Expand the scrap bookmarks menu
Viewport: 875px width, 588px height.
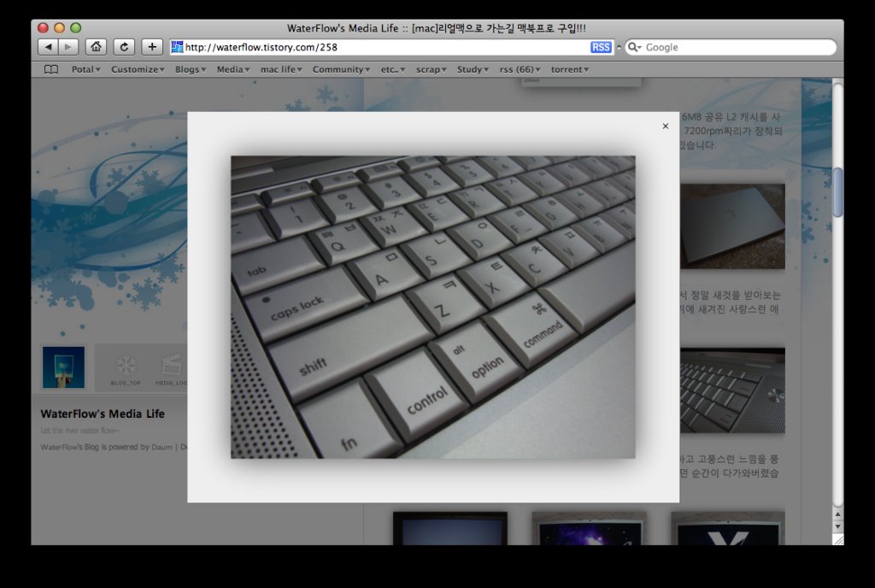432,70
